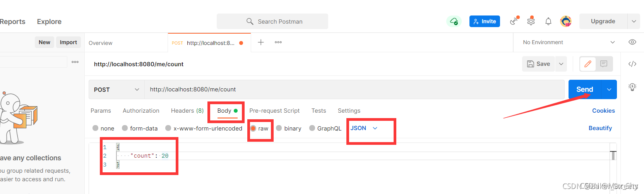Click the Save button

tap(539, 64)
